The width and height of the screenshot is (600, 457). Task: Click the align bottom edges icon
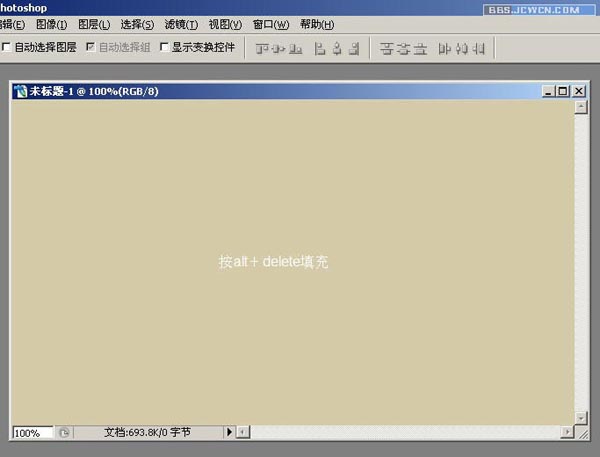(x=296, y=47)
